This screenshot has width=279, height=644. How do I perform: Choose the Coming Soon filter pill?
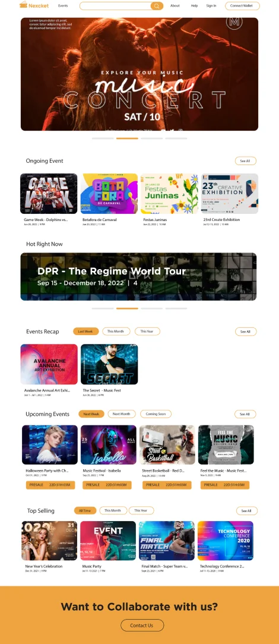[156, 414]
